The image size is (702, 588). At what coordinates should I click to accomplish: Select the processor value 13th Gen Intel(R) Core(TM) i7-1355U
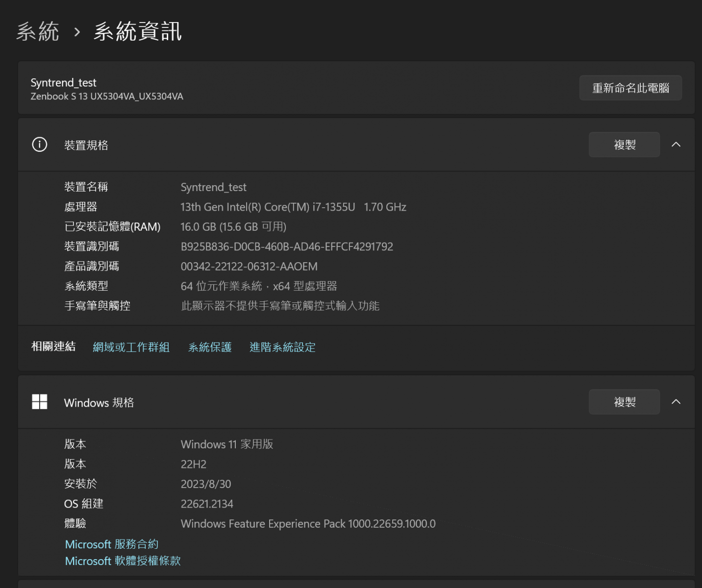(x=268, y=207)
